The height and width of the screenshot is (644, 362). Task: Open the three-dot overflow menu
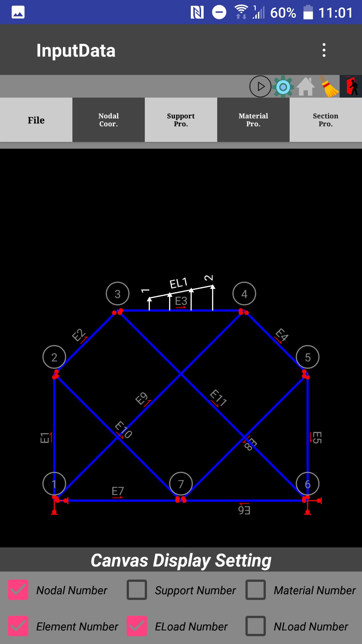coord(324,50)
